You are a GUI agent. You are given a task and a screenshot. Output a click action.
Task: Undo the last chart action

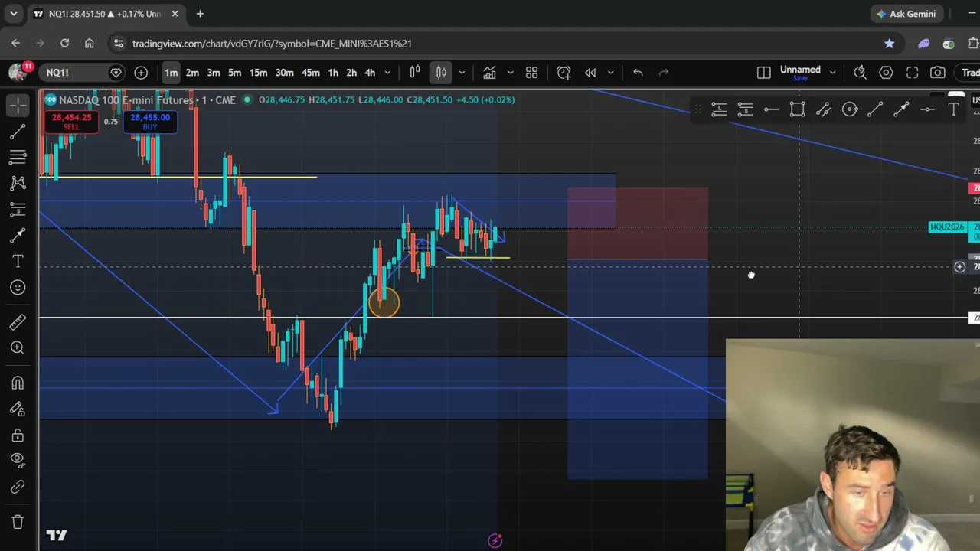click(x=638, y=73)
